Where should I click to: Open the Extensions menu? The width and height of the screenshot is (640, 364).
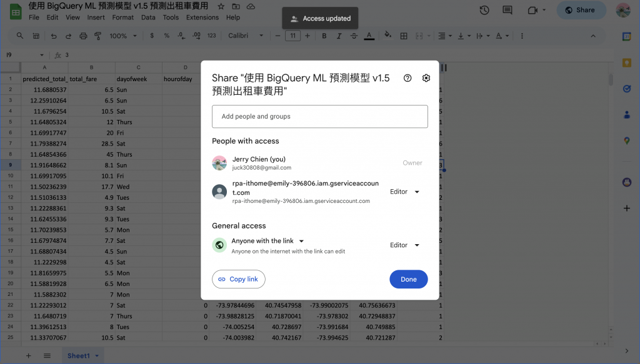(x=202, y=17)
